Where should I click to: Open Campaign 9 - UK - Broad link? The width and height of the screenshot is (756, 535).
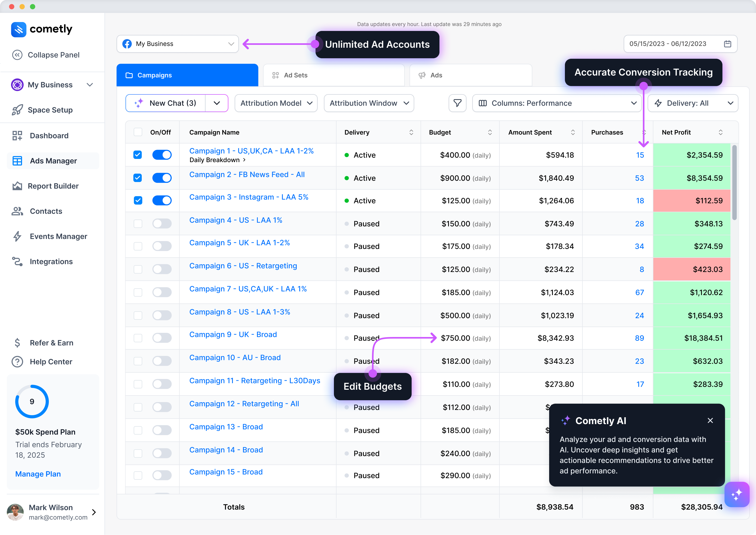pos(233,334)
